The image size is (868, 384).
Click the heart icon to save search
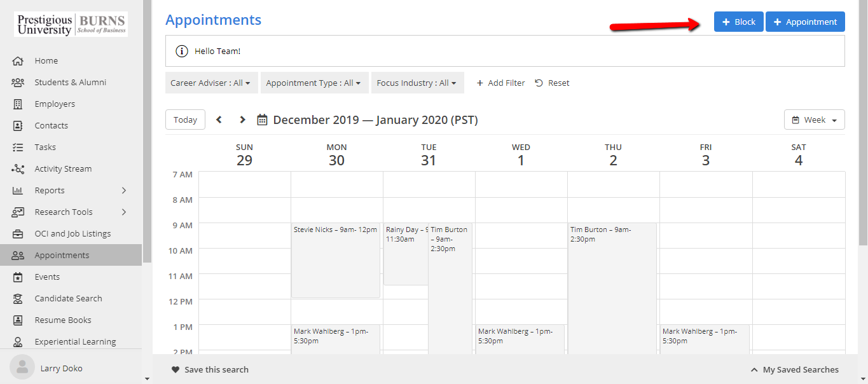pyautogui.click(x=176, y=370)
